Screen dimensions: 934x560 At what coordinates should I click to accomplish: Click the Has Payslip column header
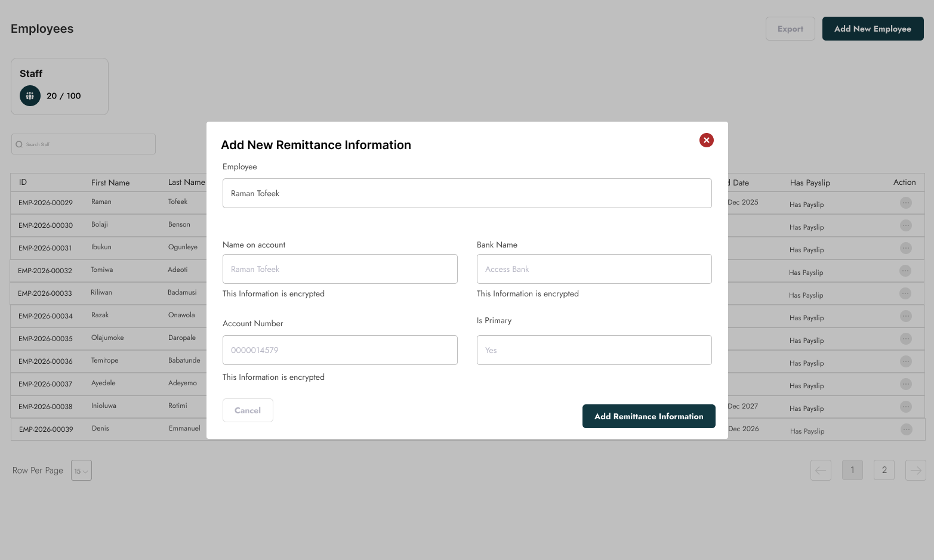click(x=810, y=182)
